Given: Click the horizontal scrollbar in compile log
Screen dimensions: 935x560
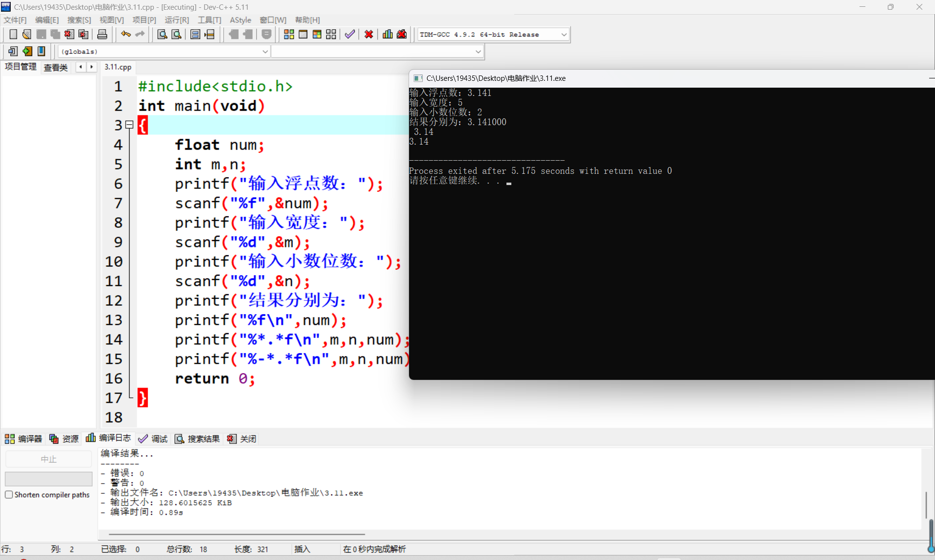Looking at the screenshot, I should point(237,534).
